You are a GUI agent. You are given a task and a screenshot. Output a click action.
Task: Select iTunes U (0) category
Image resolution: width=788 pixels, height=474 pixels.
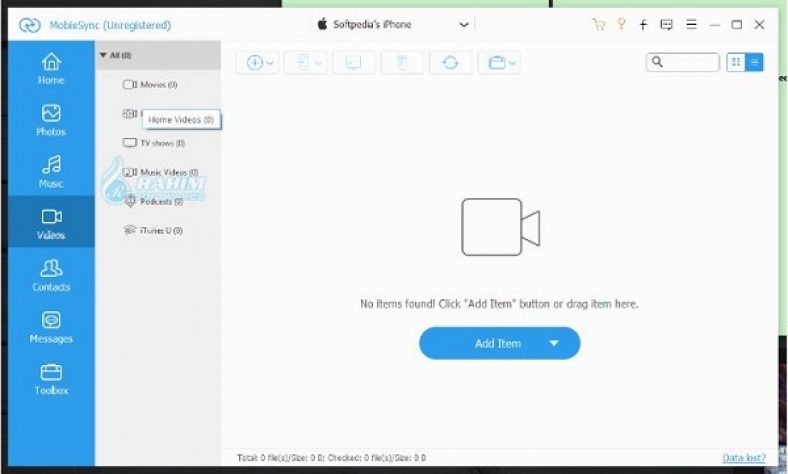(153, 231)
